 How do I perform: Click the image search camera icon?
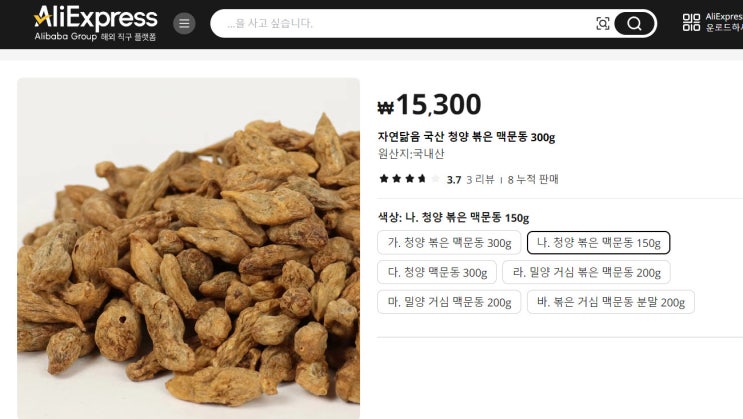pos(602,23)
